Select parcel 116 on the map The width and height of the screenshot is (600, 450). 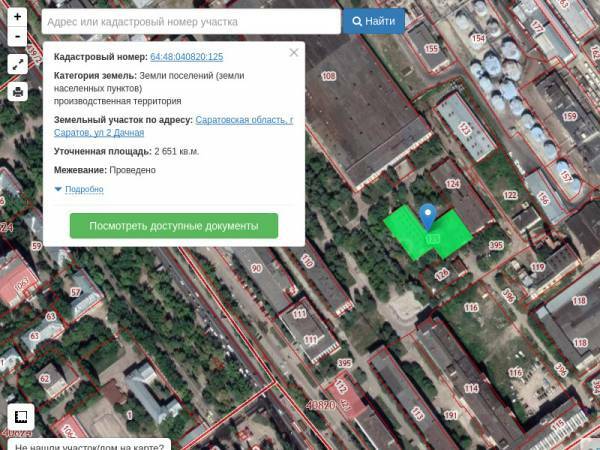tap(472, 308)
